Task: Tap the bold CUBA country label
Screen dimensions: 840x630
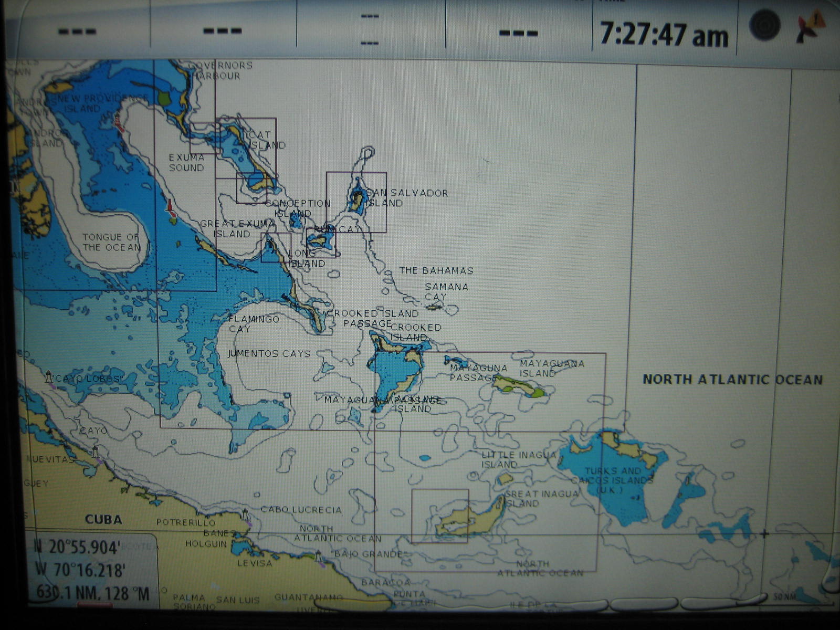Action: (x=103, y=519)
